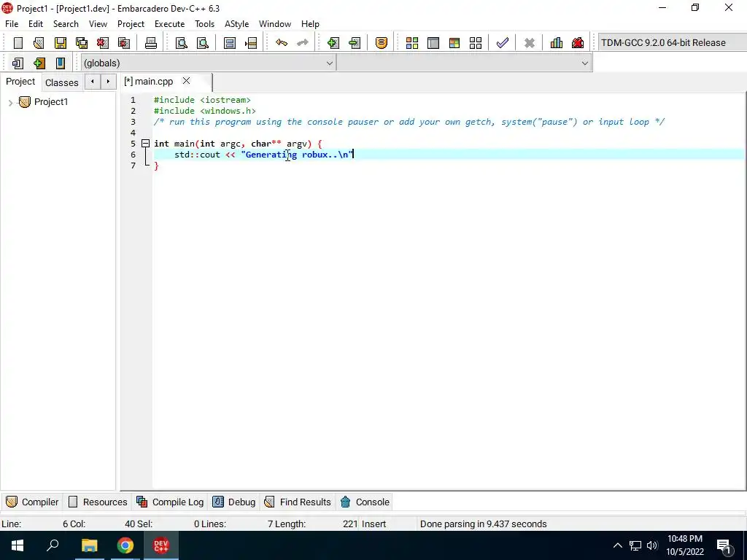
Task: Add file to project icon
Action: [x=333, y=43]
